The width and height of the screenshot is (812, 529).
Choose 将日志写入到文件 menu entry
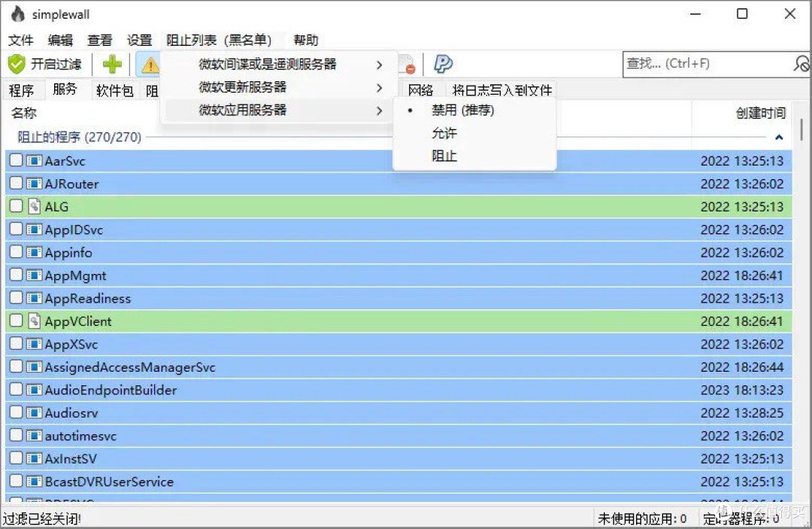pyautogui.click(x=501, y=89)
